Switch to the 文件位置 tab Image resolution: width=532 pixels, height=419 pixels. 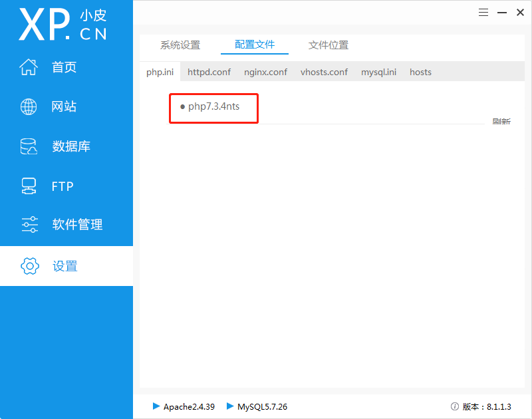pos(328,45)
